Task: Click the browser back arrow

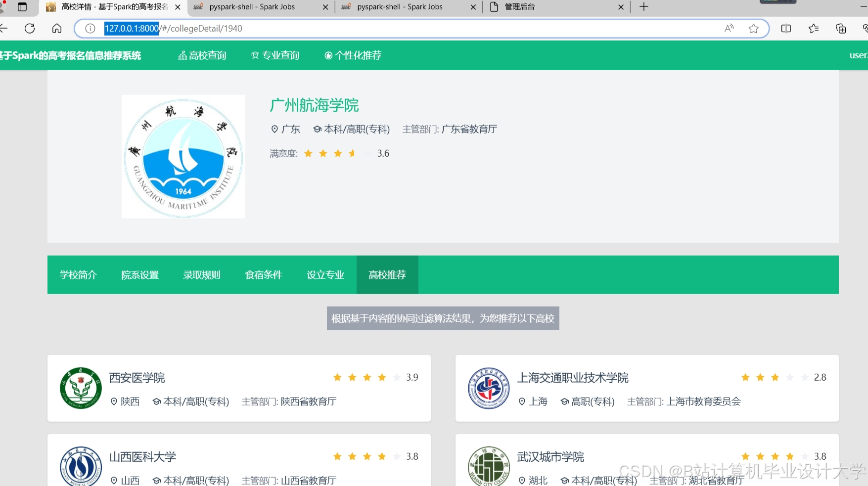Action: (x=5, y=28)
